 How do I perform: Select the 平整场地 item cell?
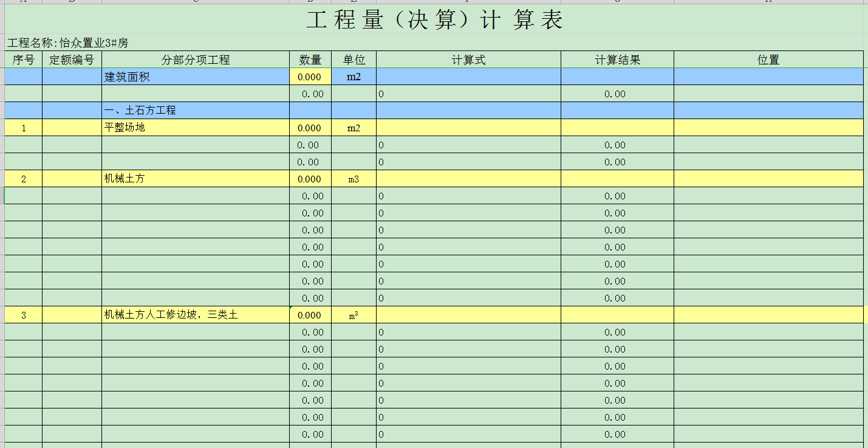coord(196,128)
